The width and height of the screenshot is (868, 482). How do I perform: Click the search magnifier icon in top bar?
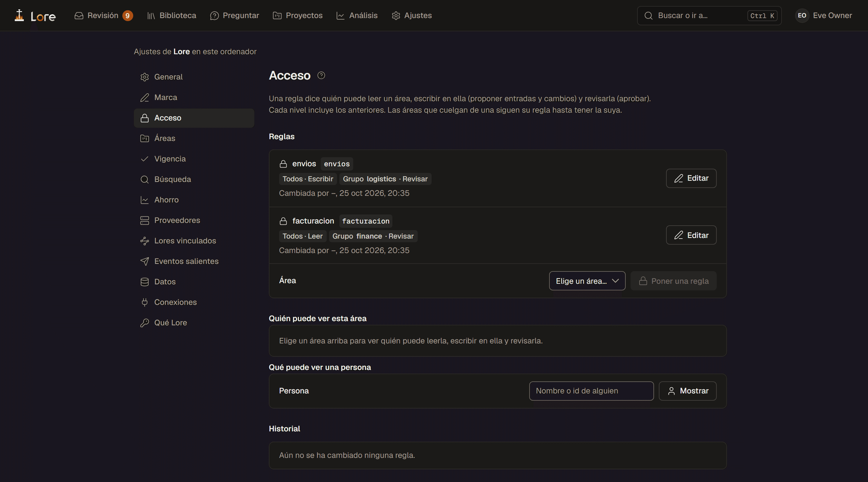(x=648, y=15)
